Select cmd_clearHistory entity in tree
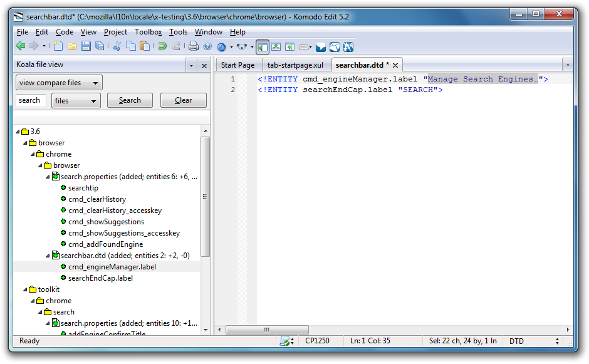 (x=97, y=199)
